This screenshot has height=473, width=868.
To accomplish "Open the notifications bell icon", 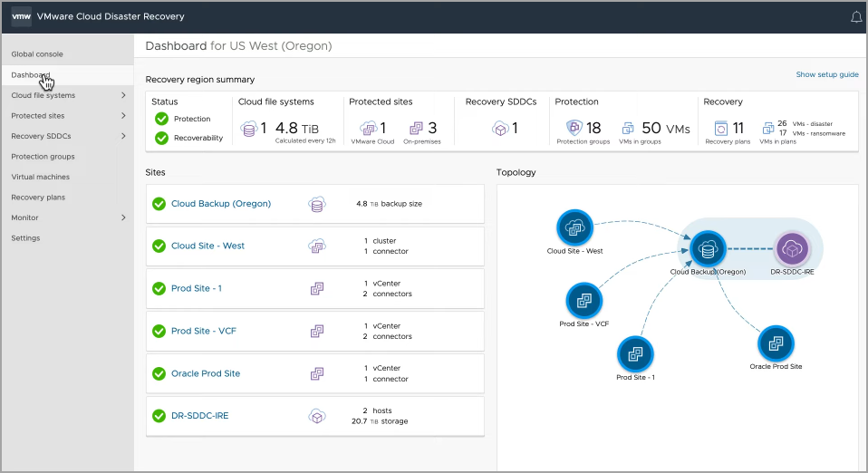I will click(x=856, y=17).
